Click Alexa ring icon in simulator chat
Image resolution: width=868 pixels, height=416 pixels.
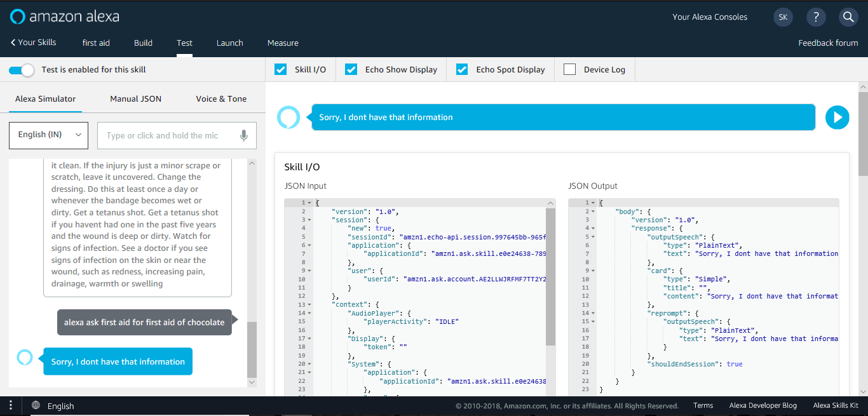click(x=24, y=357)
